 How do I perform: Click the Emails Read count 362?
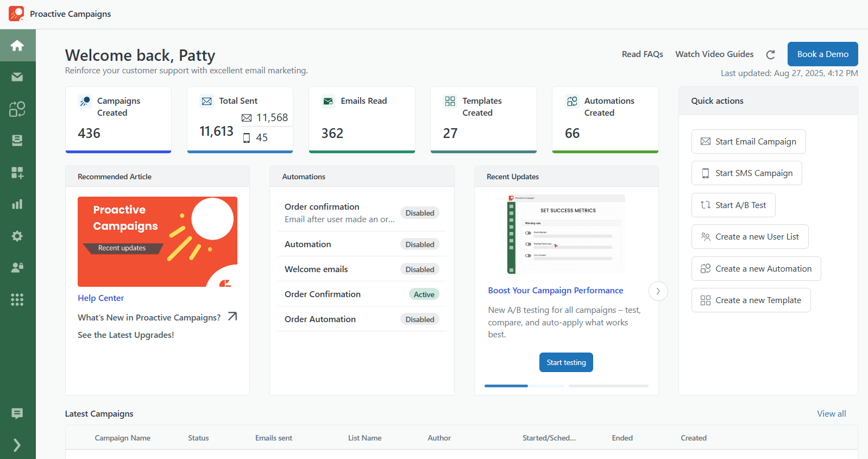pyautogui.click(x=332, y=133)
